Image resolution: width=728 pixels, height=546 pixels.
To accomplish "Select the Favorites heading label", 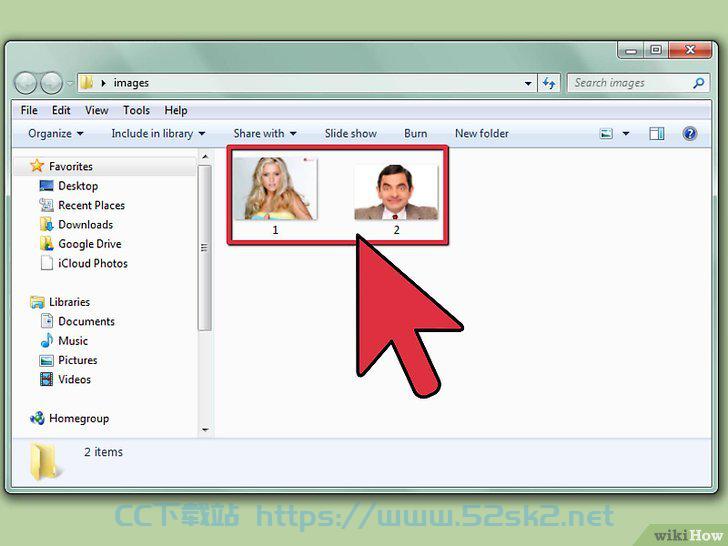I will coord(71,166).
